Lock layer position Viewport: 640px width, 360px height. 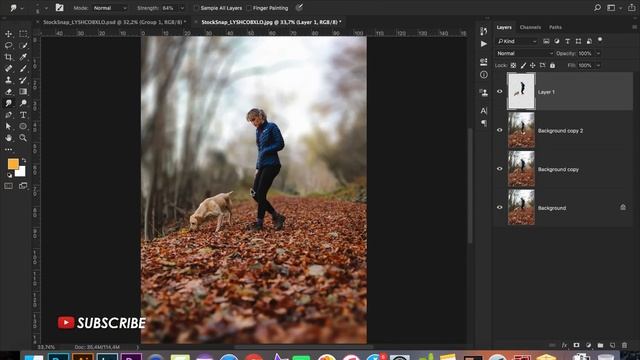533,65
